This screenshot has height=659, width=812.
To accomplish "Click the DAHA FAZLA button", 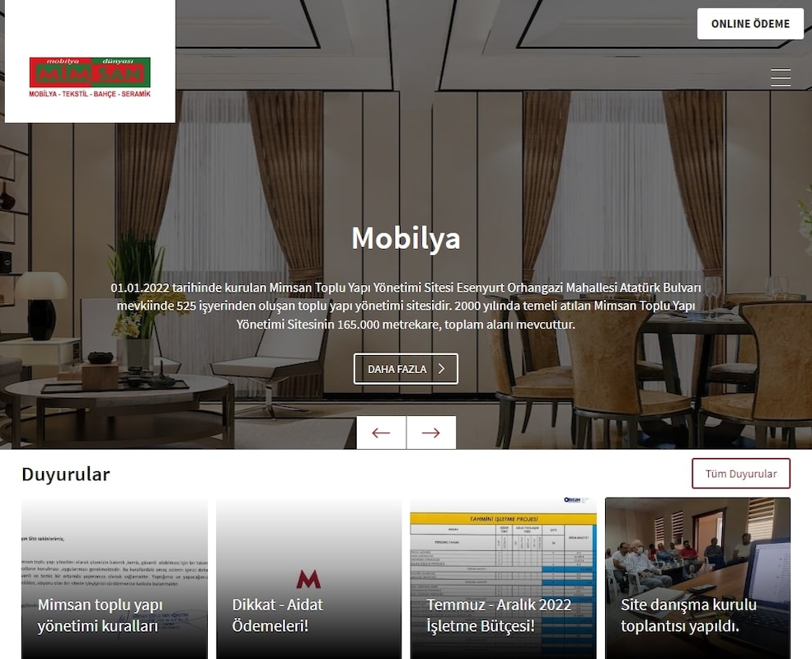I will coord(406,369).
